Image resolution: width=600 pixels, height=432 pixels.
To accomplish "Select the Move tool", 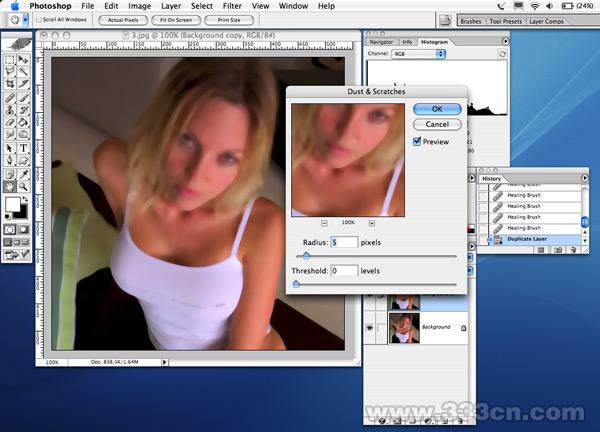I will click(x=23, y=60).
